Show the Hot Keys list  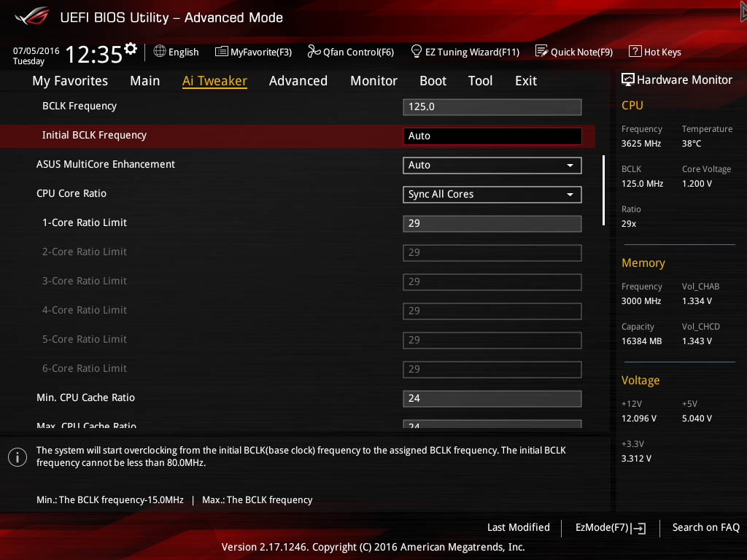(x=662, y=52)
